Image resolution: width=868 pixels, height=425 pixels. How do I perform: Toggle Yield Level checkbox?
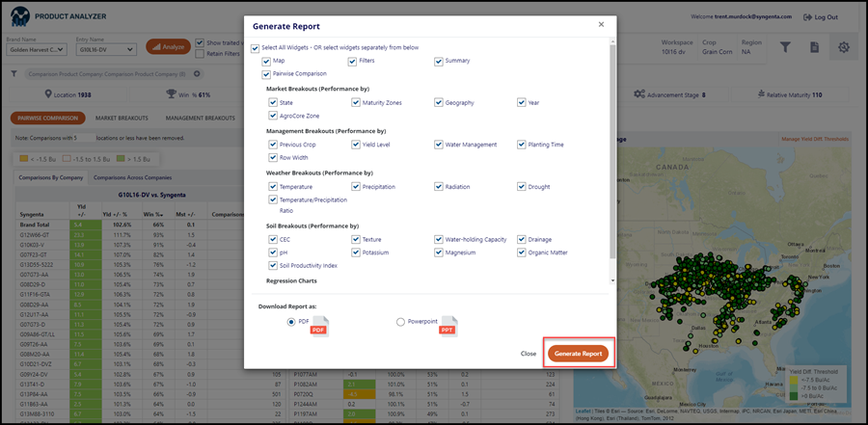click(x=355, y=145)
